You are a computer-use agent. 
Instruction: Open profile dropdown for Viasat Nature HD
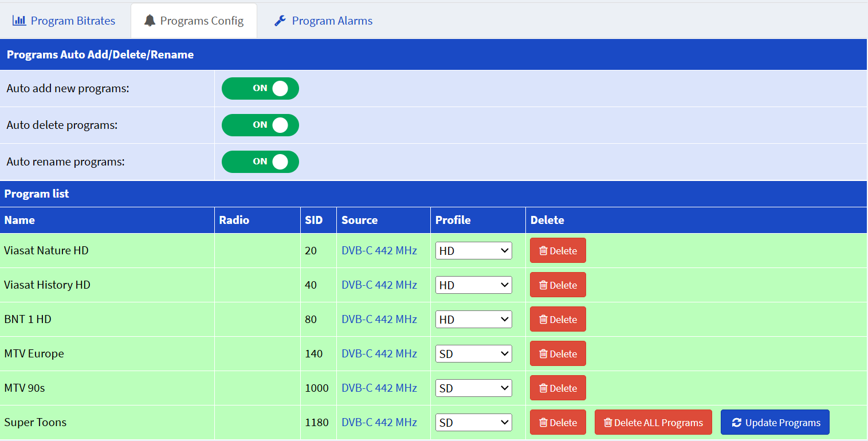tap(474, 251)
